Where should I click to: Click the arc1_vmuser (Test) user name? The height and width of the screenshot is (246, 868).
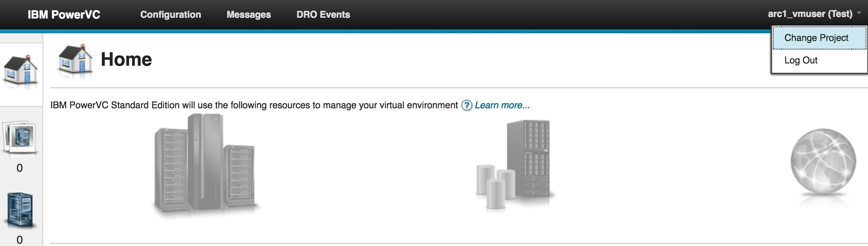tap(810, 14)
